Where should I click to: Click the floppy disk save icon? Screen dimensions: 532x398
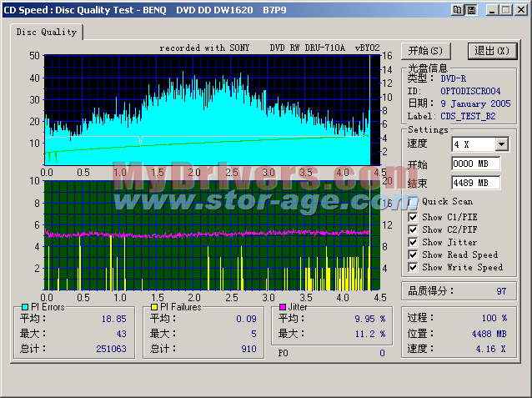pos(470,10)
